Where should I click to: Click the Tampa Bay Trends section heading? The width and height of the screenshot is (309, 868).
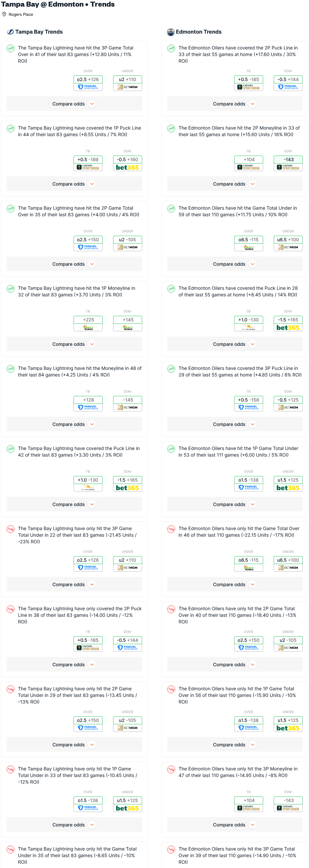point(39,32)
